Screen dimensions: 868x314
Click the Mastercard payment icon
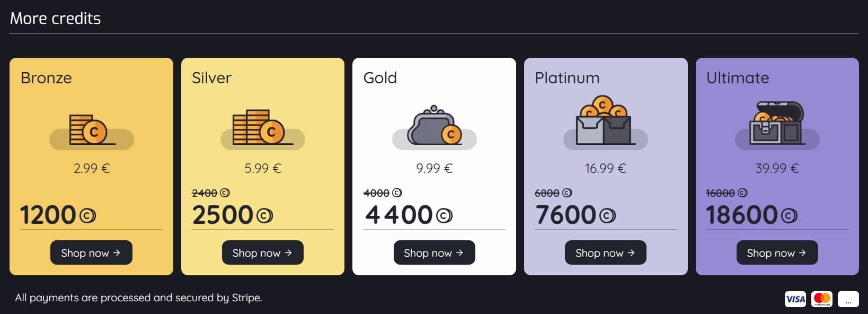coord(822,299)
